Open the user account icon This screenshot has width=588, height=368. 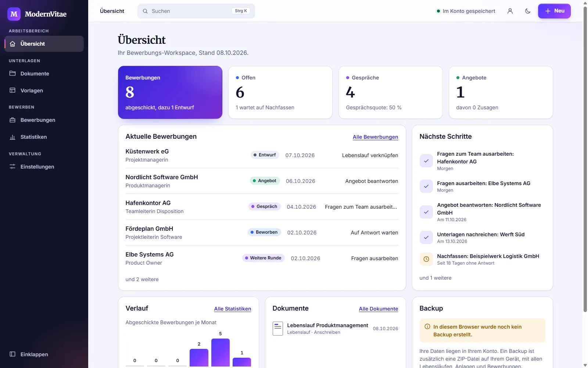(x=510, y=11)
